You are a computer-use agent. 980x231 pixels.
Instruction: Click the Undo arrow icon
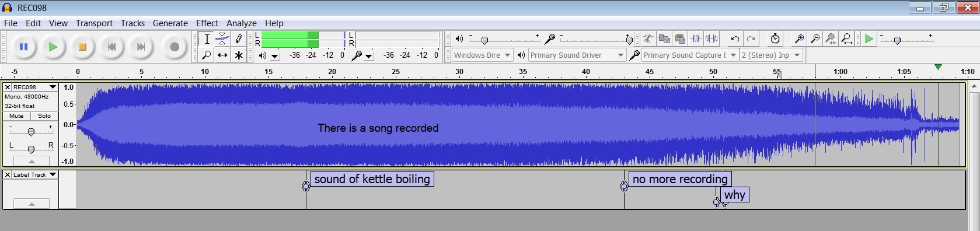point(735,39)
